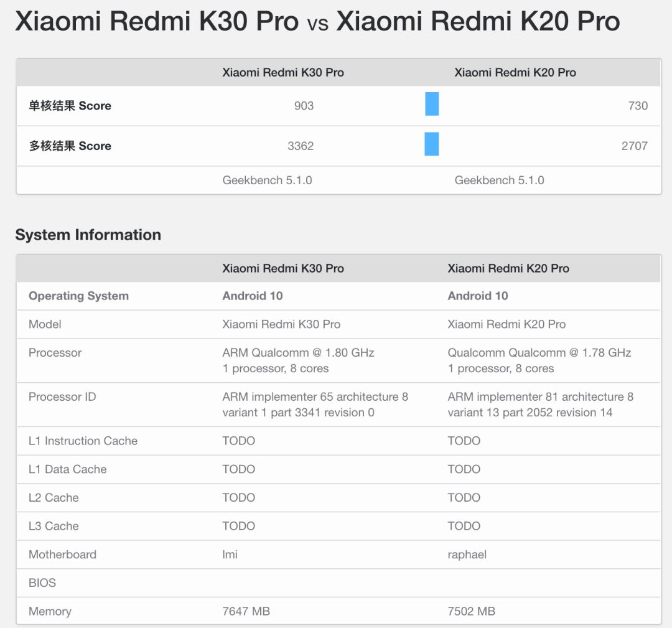This screenshot has width=672, height=628.
Task: Select ARM implementer 65 processor ID
Action: (x=315, y=405)
